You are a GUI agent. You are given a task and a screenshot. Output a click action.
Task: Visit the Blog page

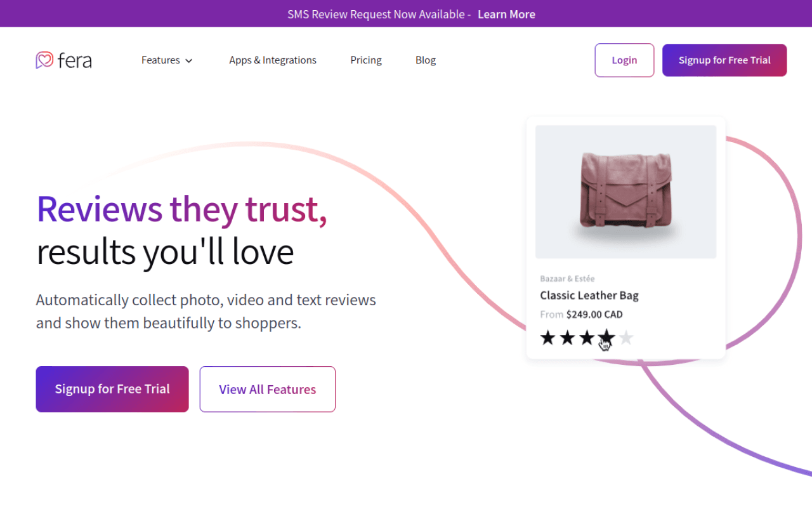pyautogui.click(x=426, y=60)
